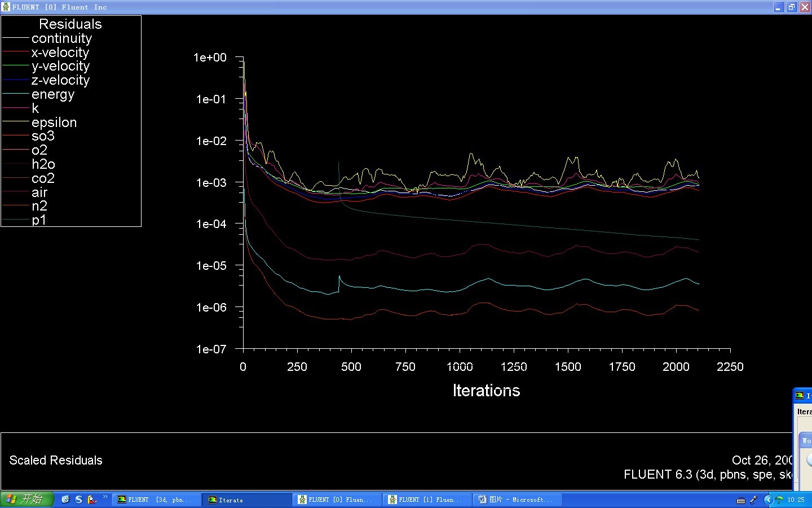Click the keyboard icon in the language bar
Viewport: 812px width, 508px height.
click(x=741, y=500)
